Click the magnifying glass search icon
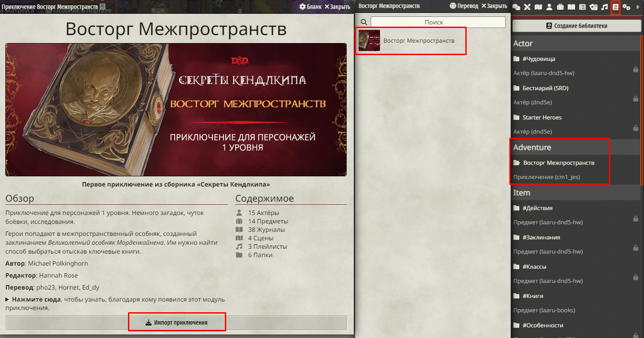 coord(364,22)
